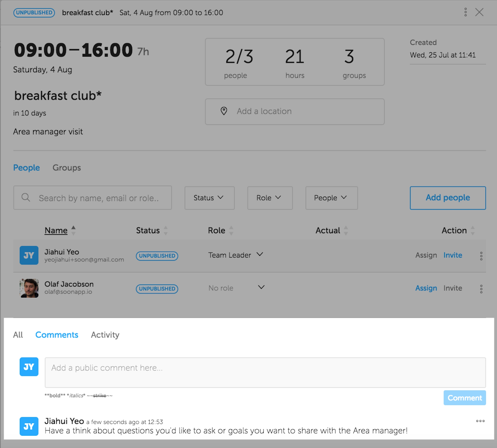Open the comment's three-dot options menu
The width and height of the screenshot is (497, 448).
480,421
